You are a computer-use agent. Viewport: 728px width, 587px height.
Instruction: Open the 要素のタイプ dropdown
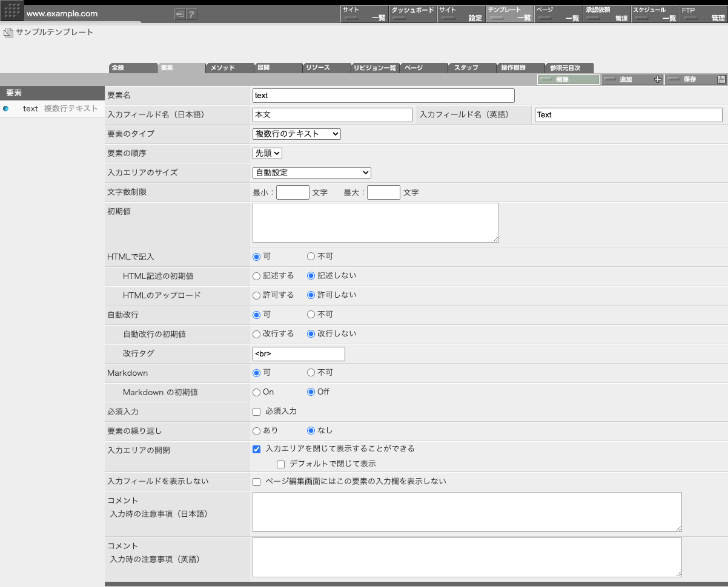point(297,134)
